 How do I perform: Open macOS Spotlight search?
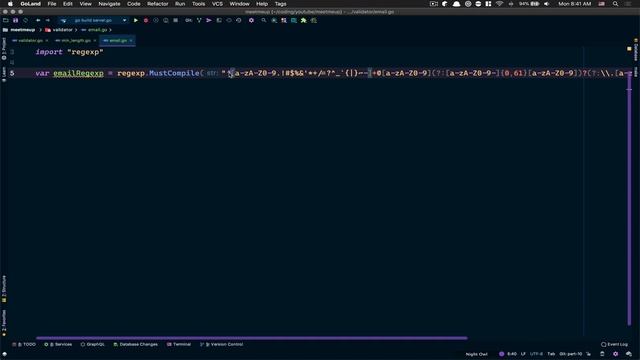tap(615, 4)
